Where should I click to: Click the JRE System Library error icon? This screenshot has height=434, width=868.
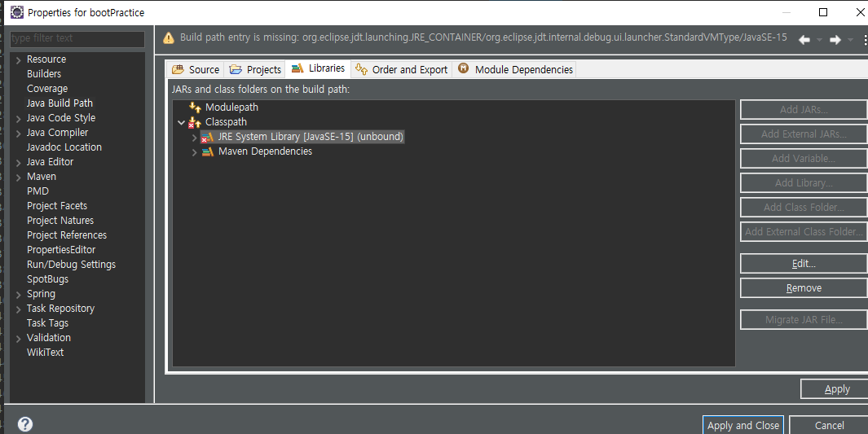point(207,137)
